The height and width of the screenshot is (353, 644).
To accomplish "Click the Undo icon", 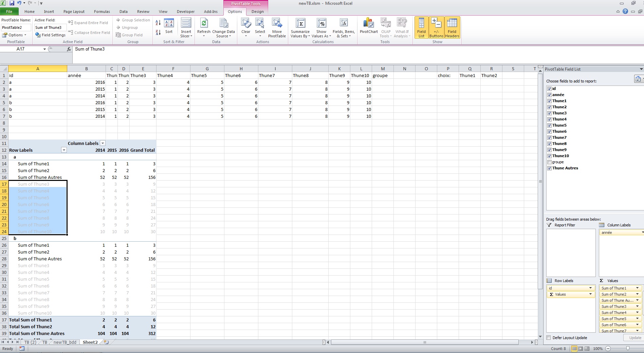I will coord(19,3).
